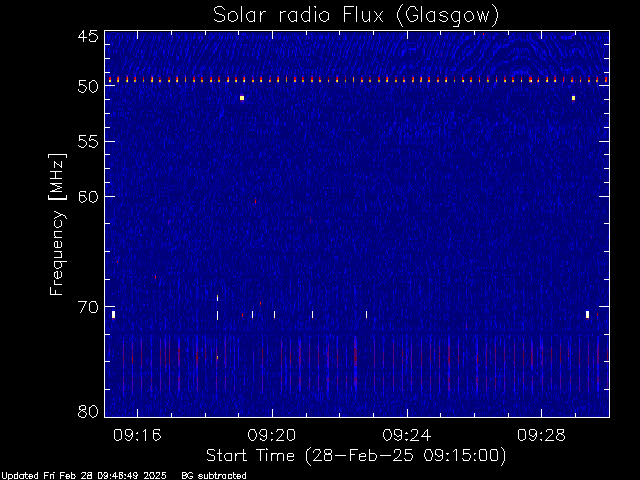Viewport: 640px width, 480px height.
Task: Click the "Updated Fri Feb 28 09:46:49 2025" text
Action: pos(84,476)
